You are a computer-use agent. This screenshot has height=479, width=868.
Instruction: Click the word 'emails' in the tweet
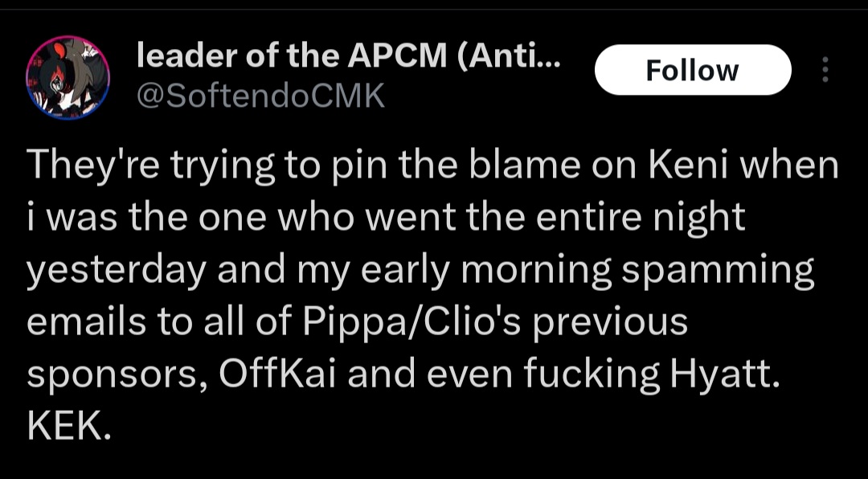tap(86, 321)
